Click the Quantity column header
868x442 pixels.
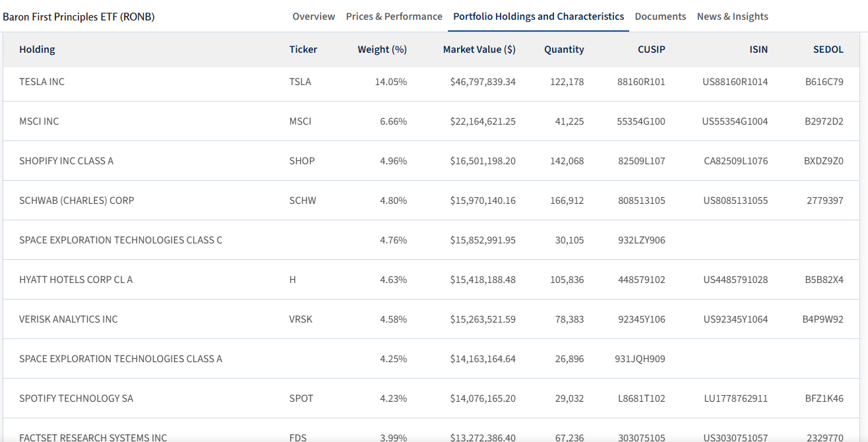[x=564, y=49]
